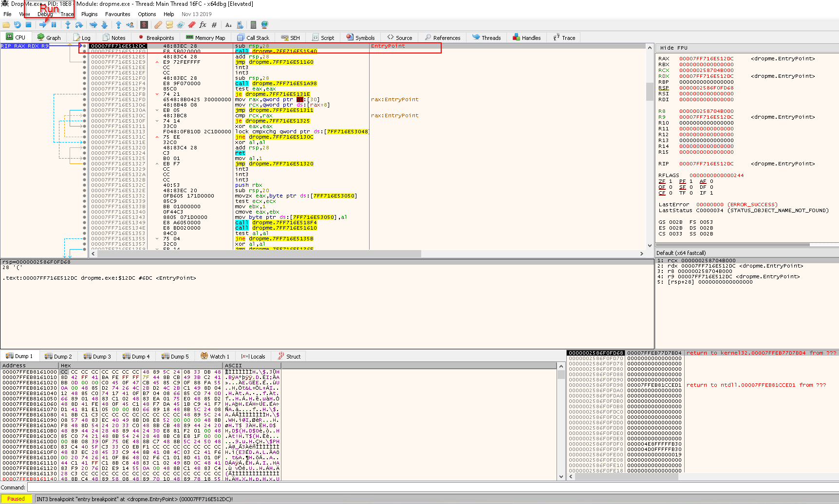Open Patches with the bandage icon

click(158, 25)
